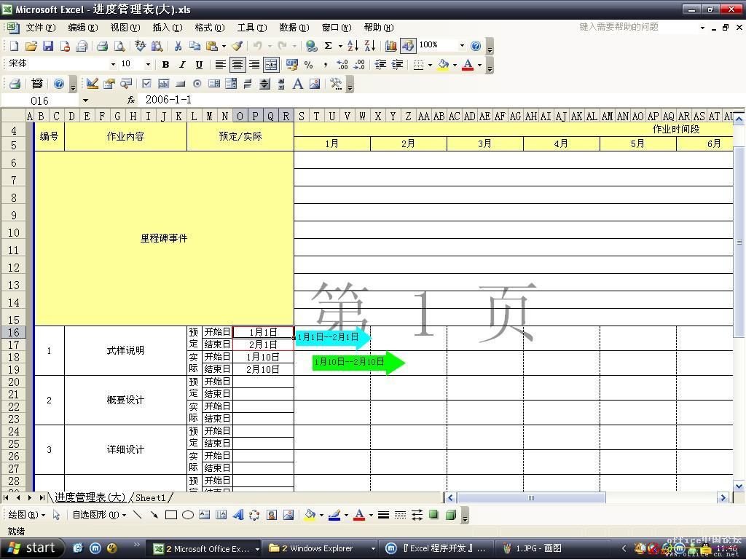Select the Rectangle shape tool
746x560 pixels.
click(171, 515)
